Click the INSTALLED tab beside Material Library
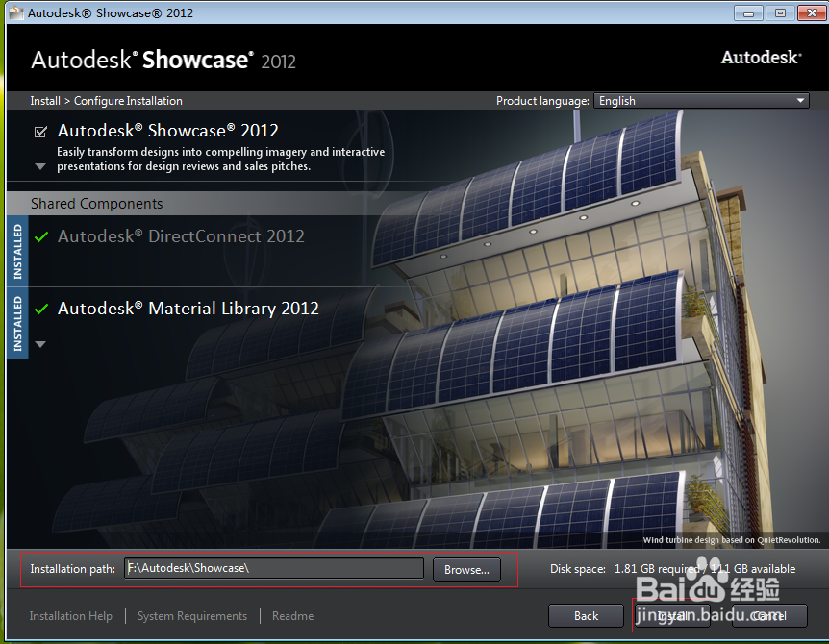The height and width of the screenshot is (644, 829). click(17, 323)
